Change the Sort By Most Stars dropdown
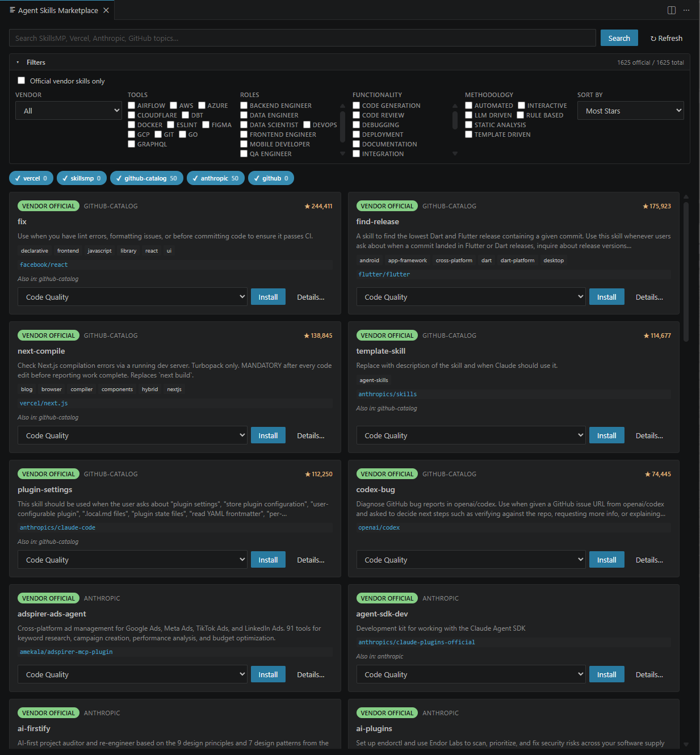 630,110
